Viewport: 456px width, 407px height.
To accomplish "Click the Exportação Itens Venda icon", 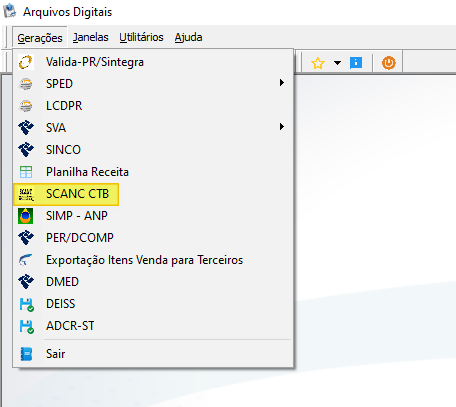I will click(26, 260).
